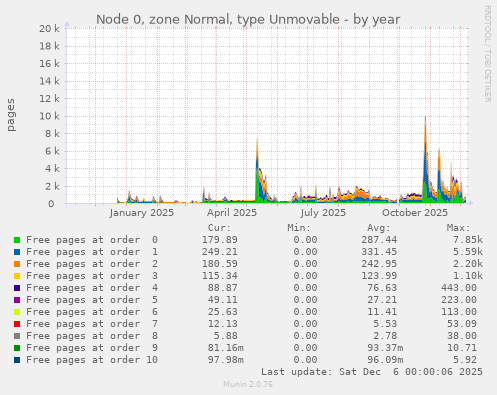Click 'Free pages at order 4' label
The image size is (497, 395).
(92, 288)
